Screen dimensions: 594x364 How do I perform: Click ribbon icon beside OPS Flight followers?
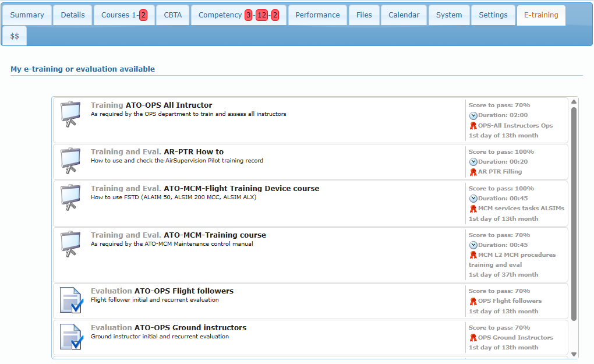473,302
